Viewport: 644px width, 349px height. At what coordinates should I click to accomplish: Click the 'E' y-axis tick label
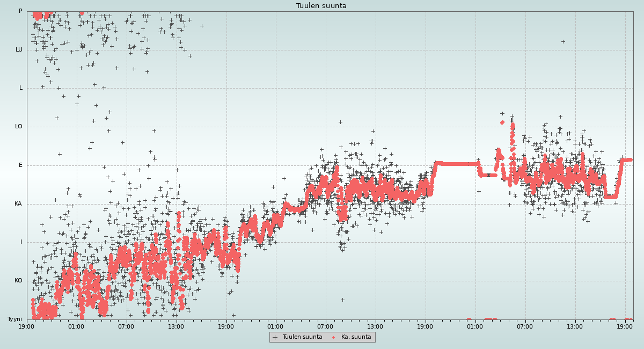21,165
